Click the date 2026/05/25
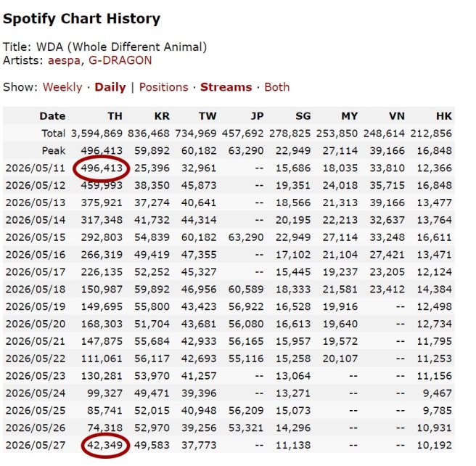The height and width of the screenshot is (466, 476). (x=36, y=410)
